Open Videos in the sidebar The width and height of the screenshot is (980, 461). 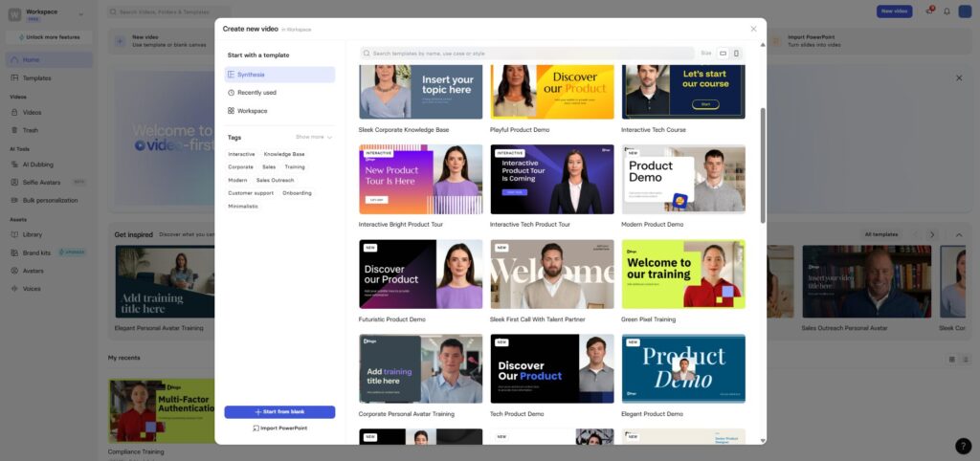point(49,113)
